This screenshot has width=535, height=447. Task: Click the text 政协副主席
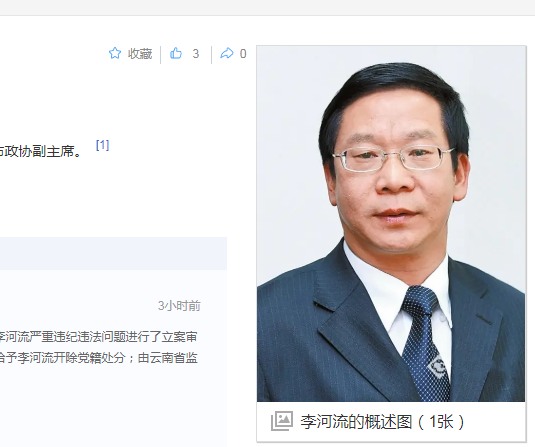click(40, 152)
